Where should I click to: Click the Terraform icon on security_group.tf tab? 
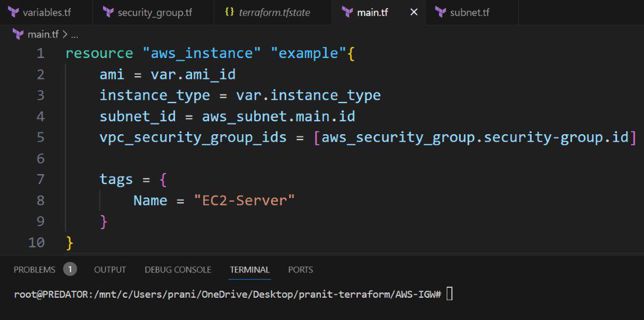(x=108, y=12)
